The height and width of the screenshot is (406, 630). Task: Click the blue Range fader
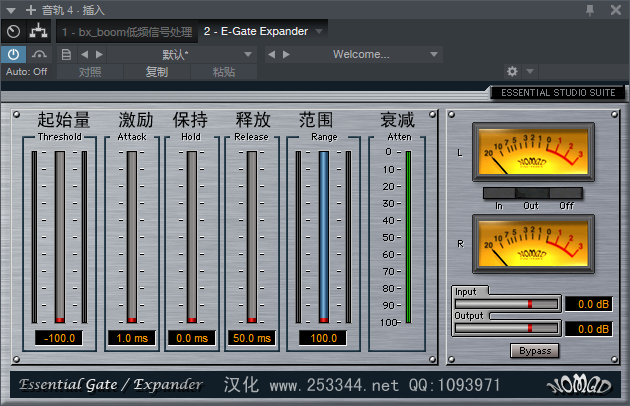tap(324, 237)
